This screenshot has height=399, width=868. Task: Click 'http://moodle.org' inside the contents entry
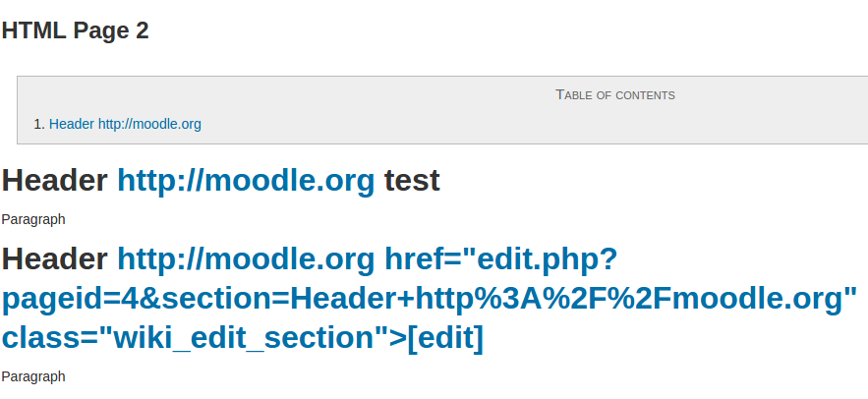tap(149, 124)
